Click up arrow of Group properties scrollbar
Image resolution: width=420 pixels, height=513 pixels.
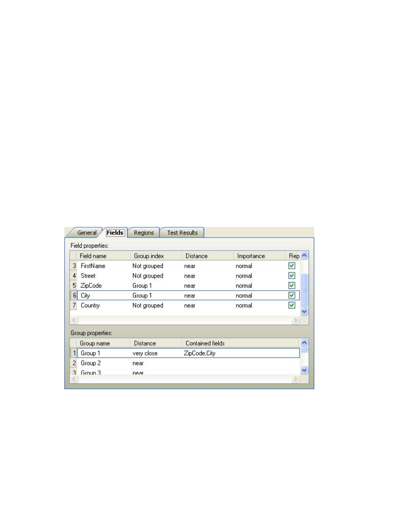[304, 342]
